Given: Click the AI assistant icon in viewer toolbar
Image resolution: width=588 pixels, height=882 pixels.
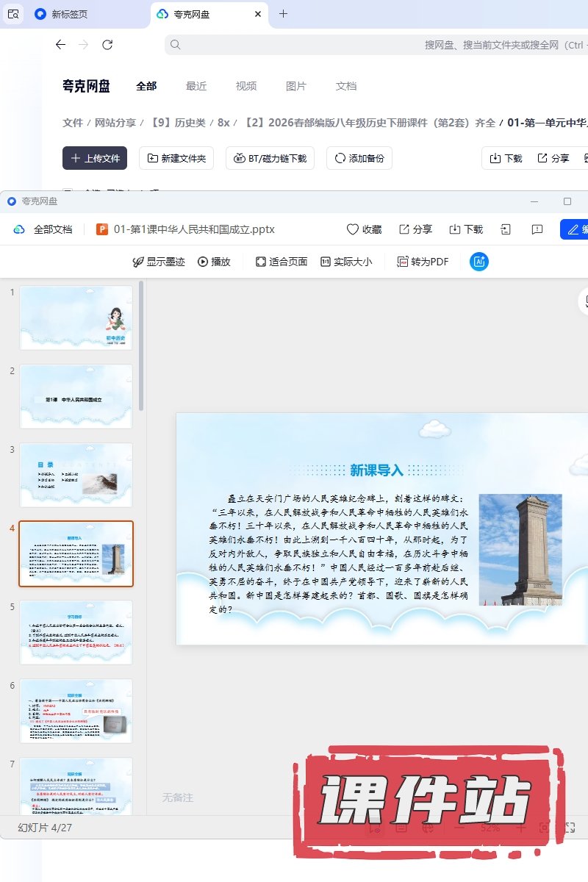Looking at the screenshot, I should click(479, 262).
